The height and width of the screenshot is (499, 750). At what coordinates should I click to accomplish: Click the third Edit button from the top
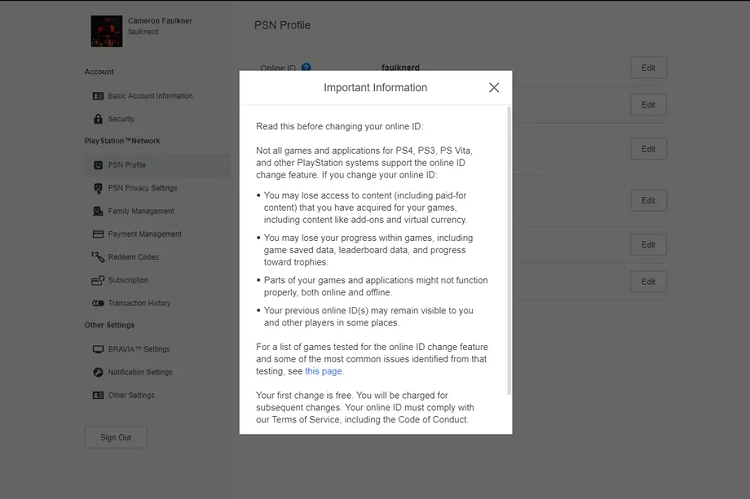click(x=648, y=149)
